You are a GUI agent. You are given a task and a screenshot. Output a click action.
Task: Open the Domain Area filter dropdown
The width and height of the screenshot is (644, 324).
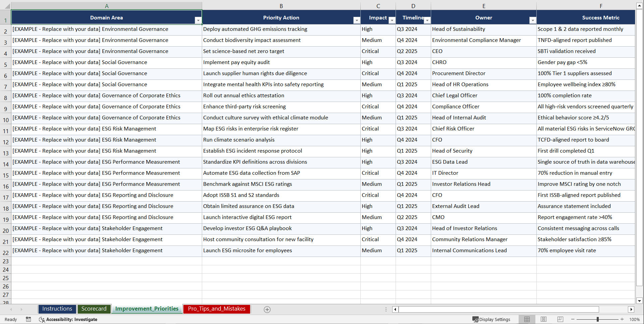point(198,20)
